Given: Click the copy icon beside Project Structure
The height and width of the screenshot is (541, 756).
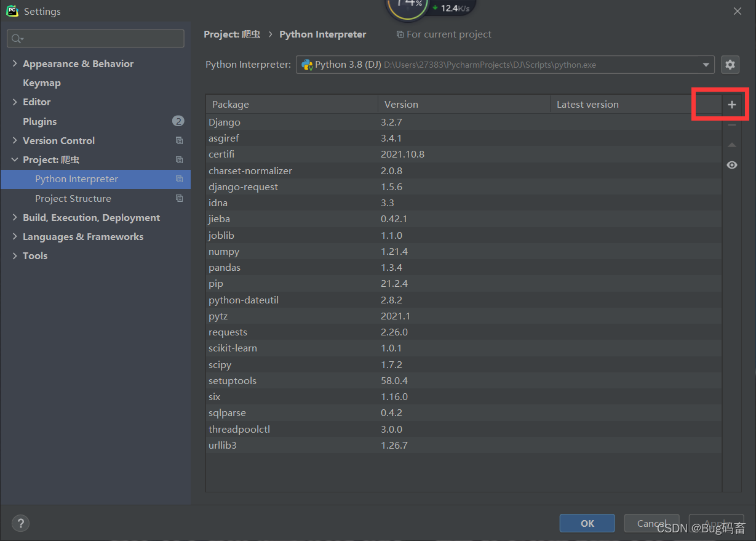Looking at the screenshot, I should pos(179,198).
